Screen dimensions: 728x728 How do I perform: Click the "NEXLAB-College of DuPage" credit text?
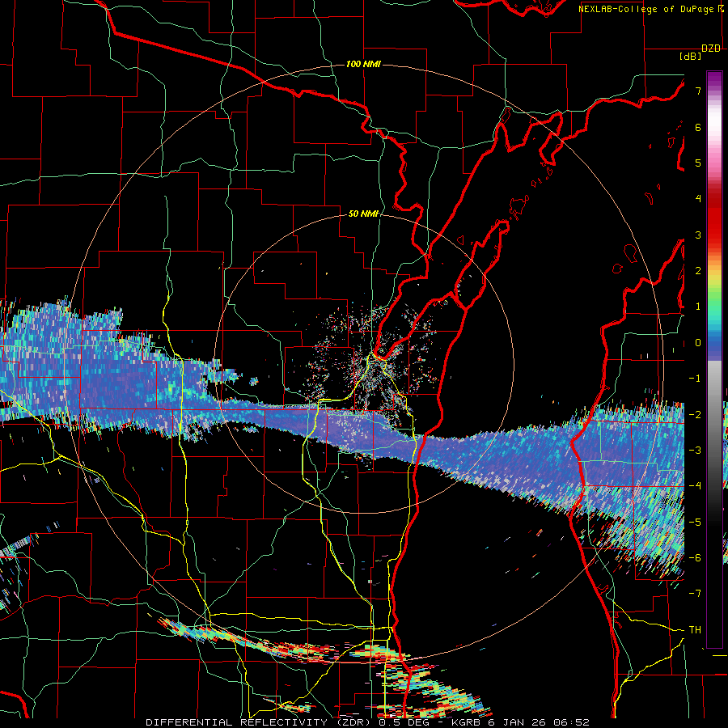tap(647, 9)
